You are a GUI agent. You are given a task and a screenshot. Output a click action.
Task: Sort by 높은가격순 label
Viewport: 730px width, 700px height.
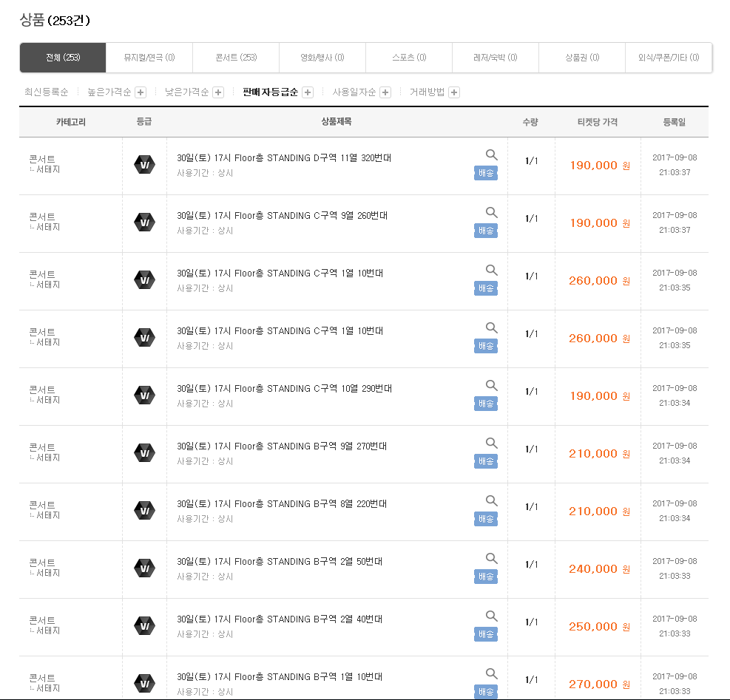[x=109, y=92]
